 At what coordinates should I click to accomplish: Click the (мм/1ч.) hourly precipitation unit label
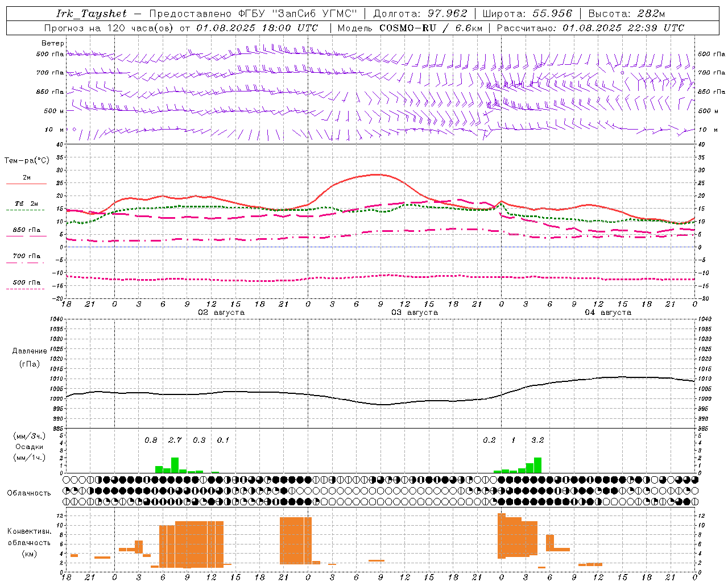(30, 458)
